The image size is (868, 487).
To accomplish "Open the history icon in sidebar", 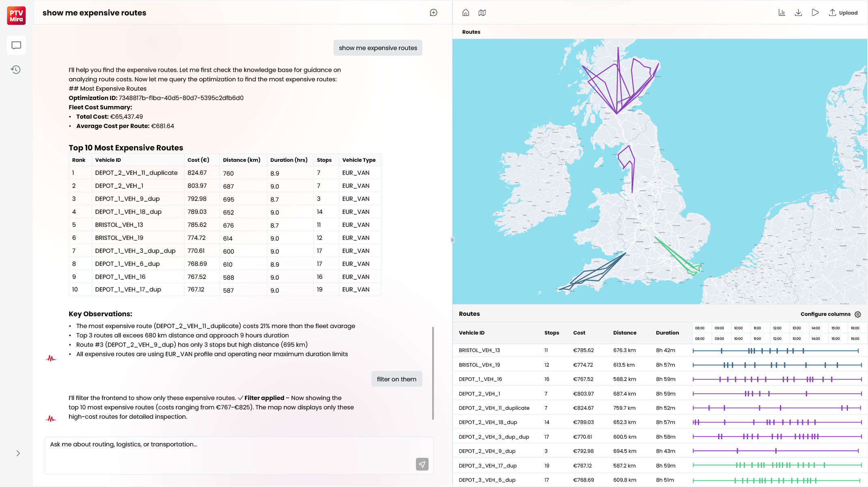I will pos(16,70).
